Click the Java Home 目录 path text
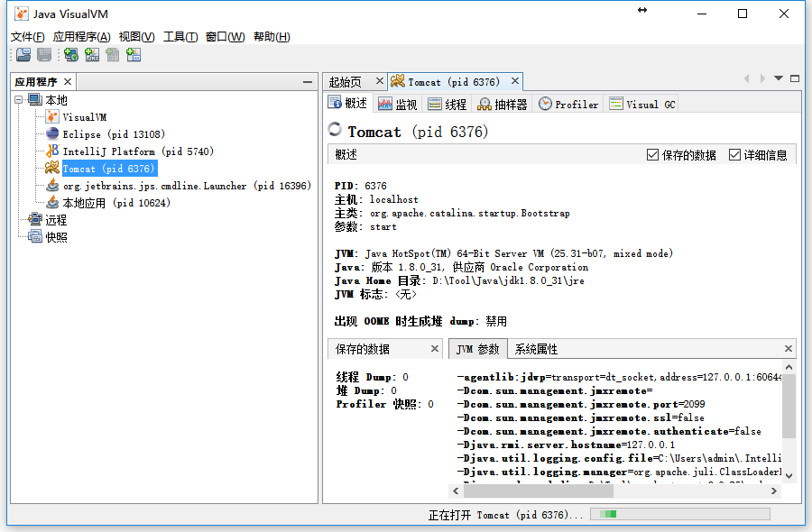Screen dimensions: 812x532 tap(459, 280)
